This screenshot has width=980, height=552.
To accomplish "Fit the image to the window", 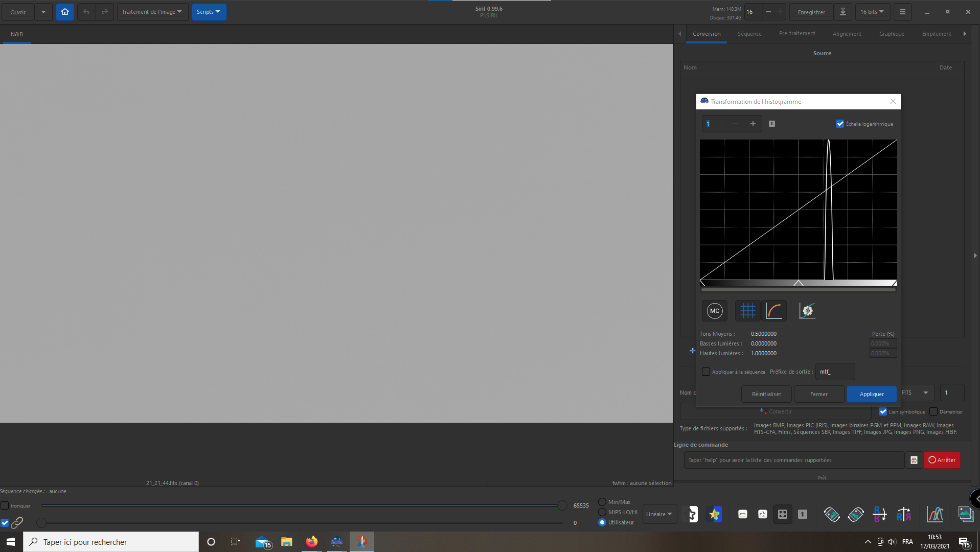I will (x=783, y=514).
